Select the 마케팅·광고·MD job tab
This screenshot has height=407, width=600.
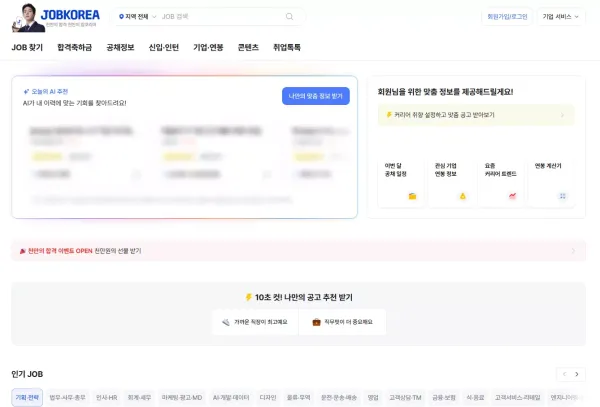(182, 397)
